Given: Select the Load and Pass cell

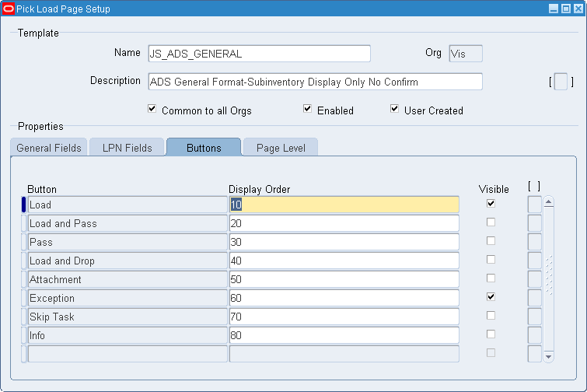Looking at the screenshot, I should (x=128, y=223).
